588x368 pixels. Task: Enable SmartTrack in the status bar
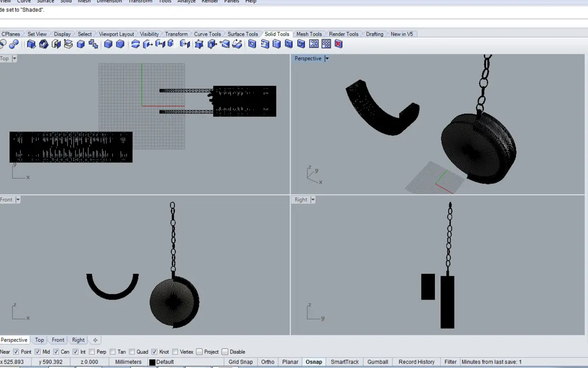pos(345,362)
